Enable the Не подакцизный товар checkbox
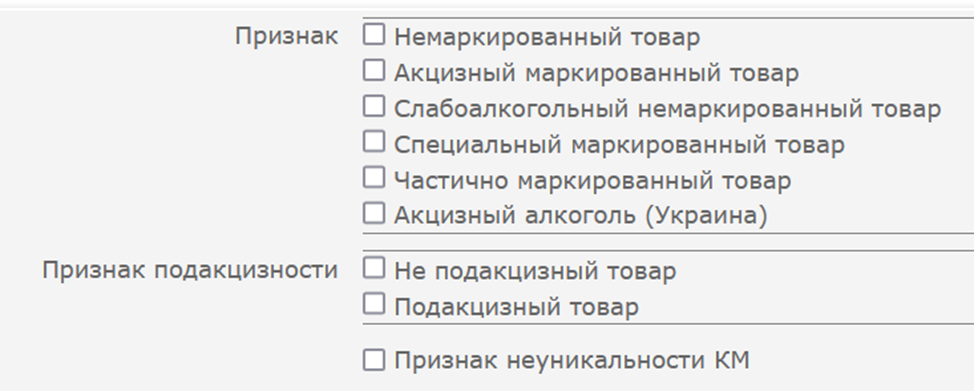This screenshot has height=391, width=974. (x=373, y=268)
